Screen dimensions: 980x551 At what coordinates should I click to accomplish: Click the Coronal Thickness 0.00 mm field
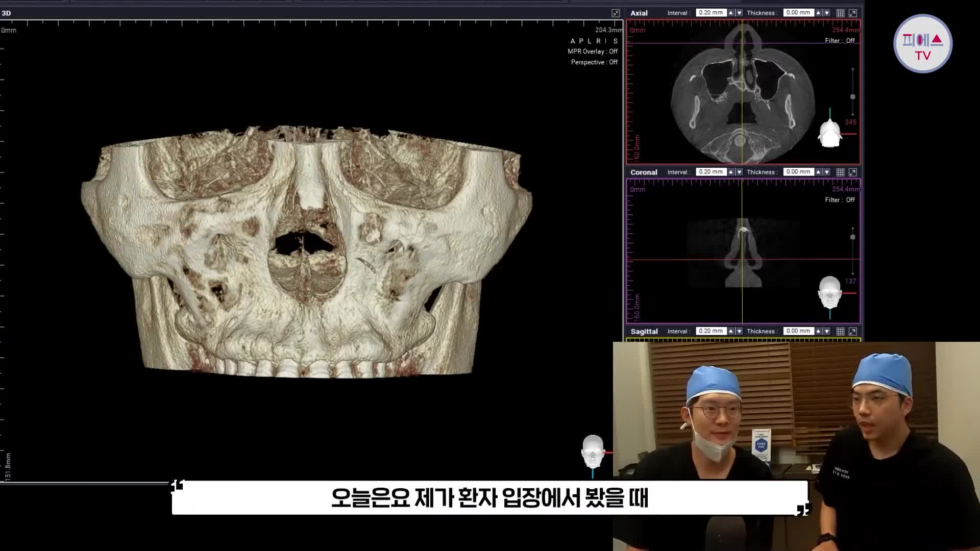coord(798,172)
